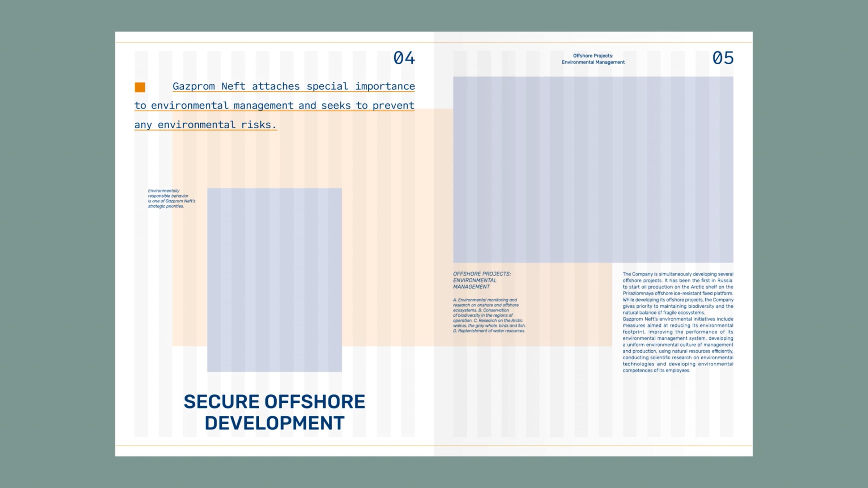Select the large right-page image placeholder
This screenshot has height=488, width=868.
point(593,169)
